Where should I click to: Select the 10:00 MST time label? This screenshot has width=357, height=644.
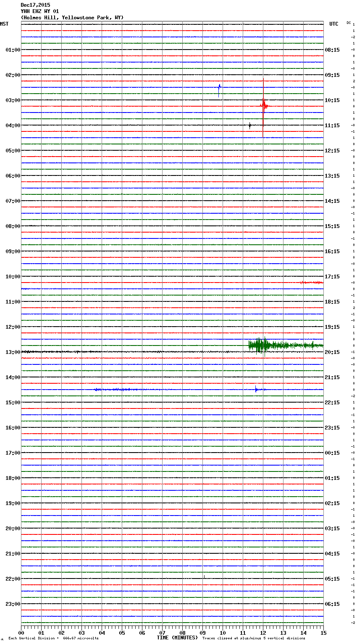[x=13, y=277]
